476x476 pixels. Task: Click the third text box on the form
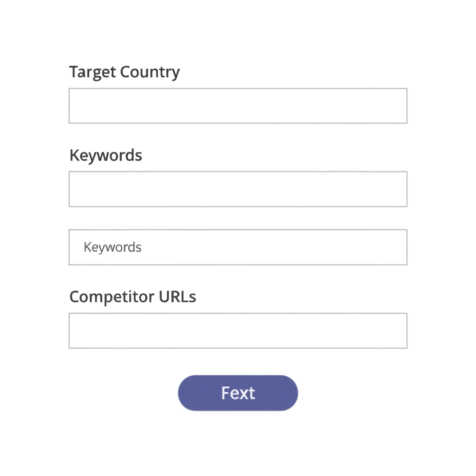coord(238,247)
